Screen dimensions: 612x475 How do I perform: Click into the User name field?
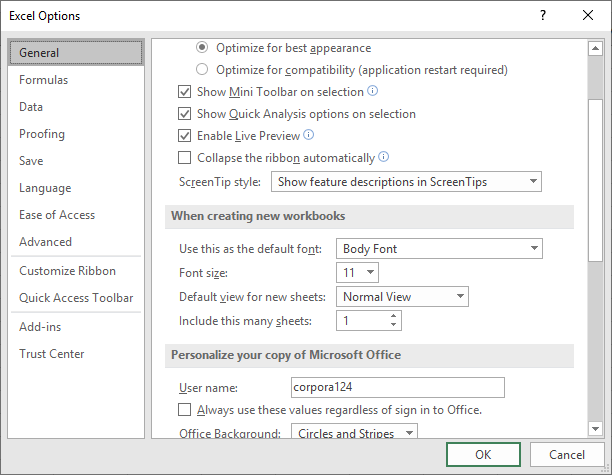pyautogui.click(x=398, y=387)
